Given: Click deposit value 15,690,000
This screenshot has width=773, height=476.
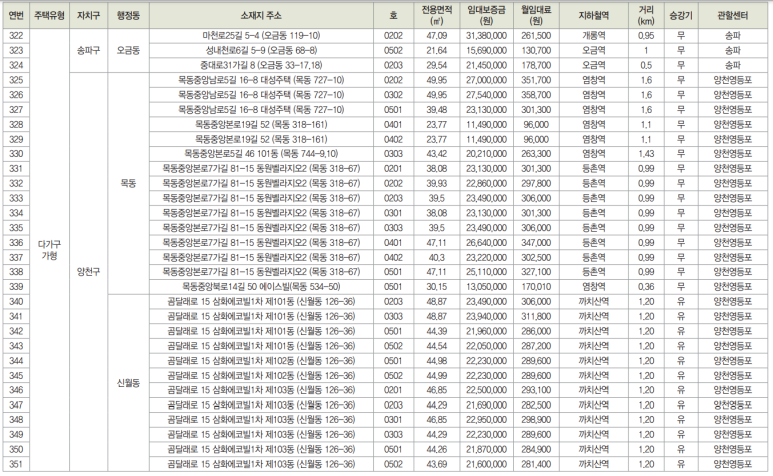Looking at the screenshot, I should coord(487,50).
